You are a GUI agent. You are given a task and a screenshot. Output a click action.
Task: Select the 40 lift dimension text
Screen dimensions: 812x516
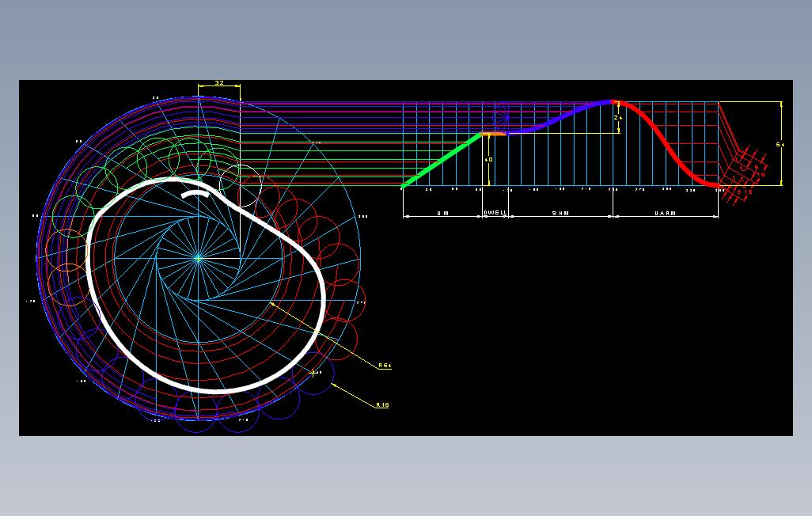click(x=489, y=160)
